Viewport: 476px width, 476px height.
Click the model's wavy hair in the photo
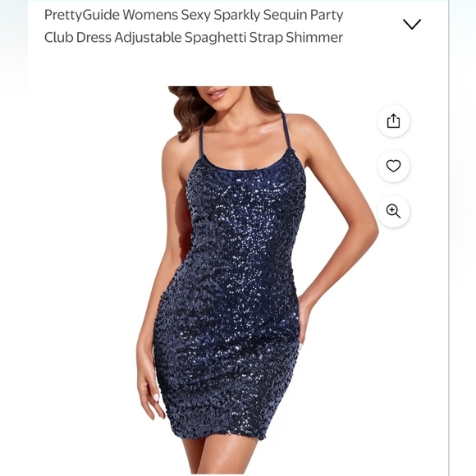(191, 112)
